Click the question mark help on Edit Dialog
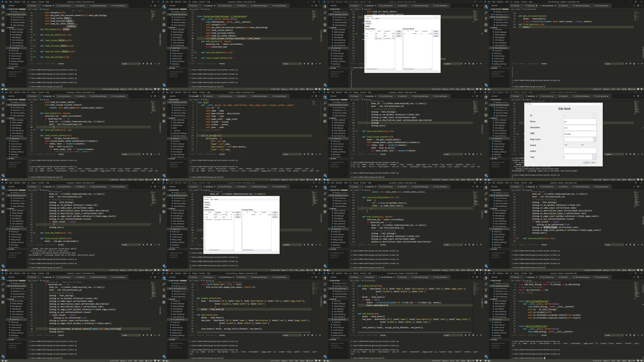The width and height of the screenshot is (644, 362). (597, 104)
